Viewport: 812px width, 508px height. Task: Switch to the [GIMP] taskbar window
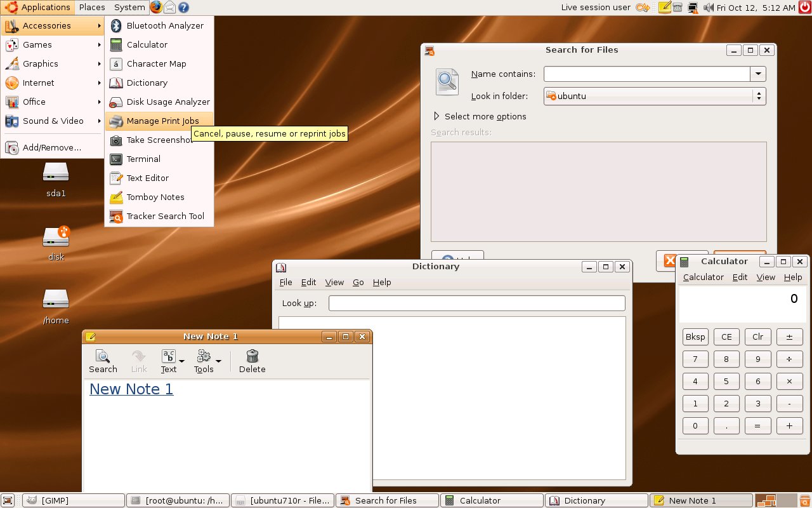coord(74,500)
